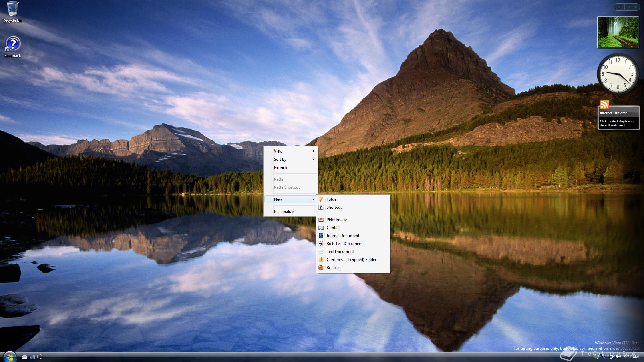644x362 pixels.
Task: Click the sidebar add gadget plus button
Action: pos(619,7)
